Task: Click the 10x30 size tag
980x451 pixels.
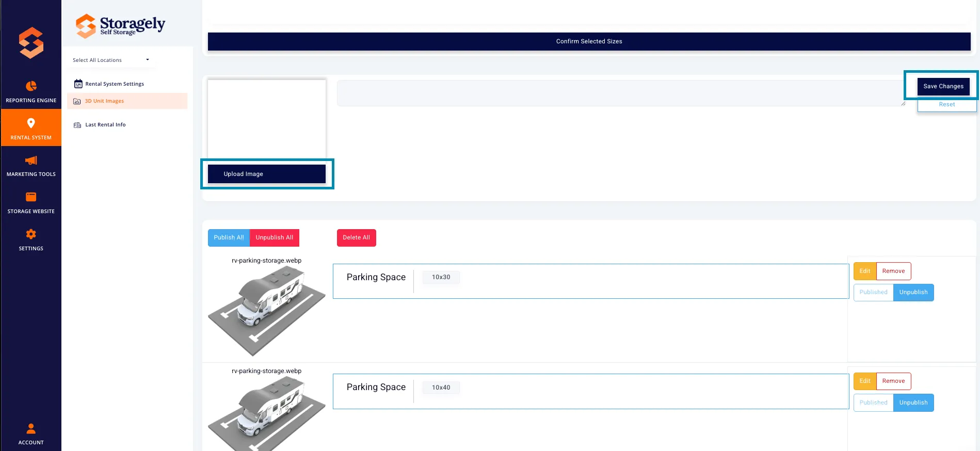Action: click(x=441, y=277)
